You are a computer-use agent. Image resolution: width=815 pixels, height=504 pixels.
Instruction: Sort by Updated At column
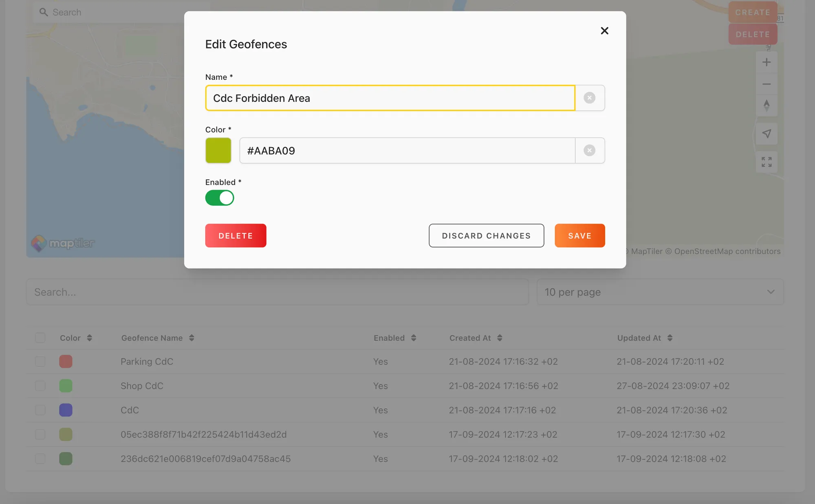point(645,338)
